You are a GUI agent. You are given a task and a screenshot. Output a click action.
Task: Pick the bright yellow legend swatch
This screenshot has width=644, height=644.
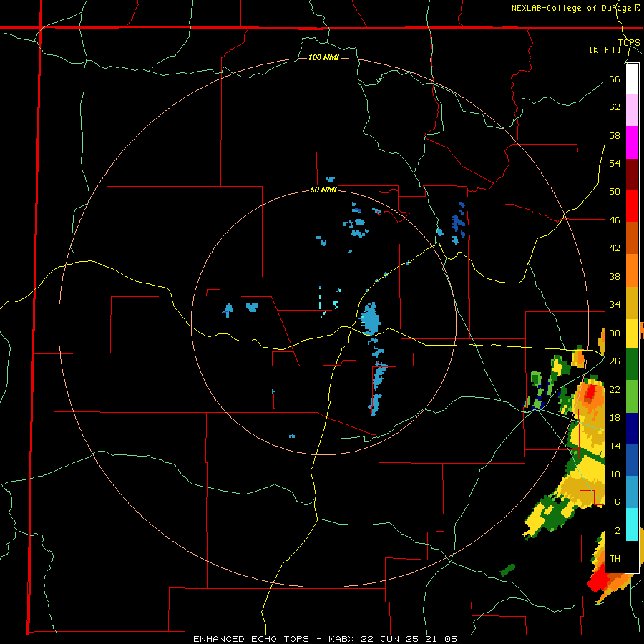tap(632, 333)
